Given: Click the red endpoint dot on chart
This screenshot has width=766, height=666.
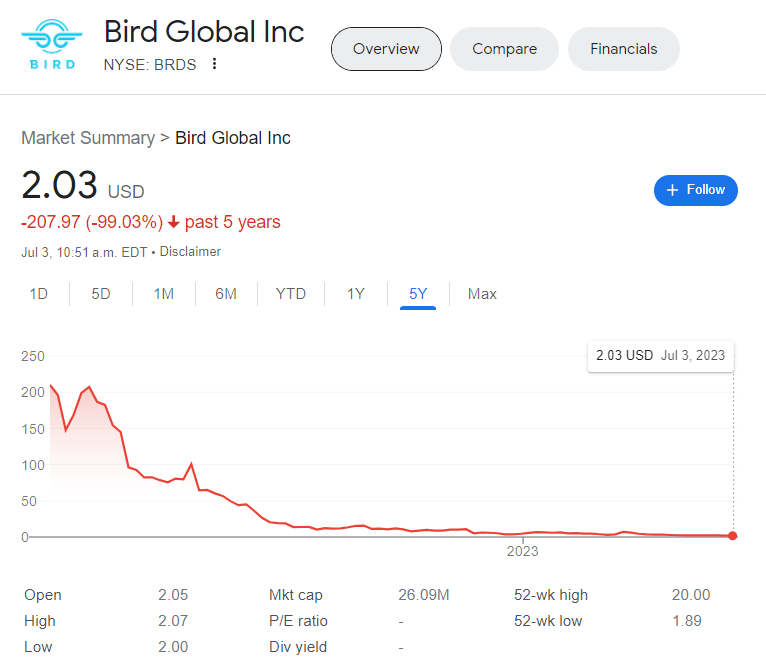Looking at the screenshot, I should tap(733, 536).
